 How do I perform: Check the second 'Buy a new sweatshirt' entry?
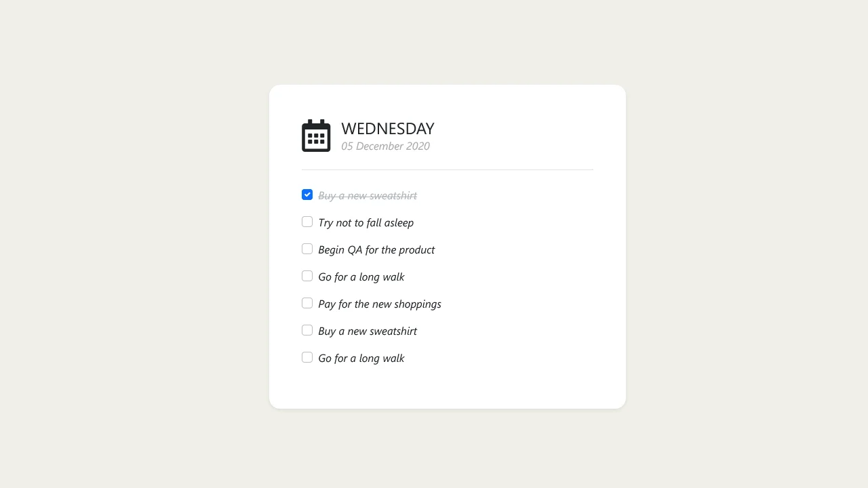click(307, 330)
